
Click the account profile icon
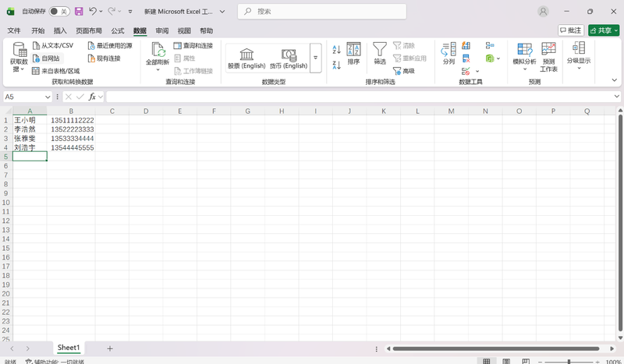(x=543, y=11)
